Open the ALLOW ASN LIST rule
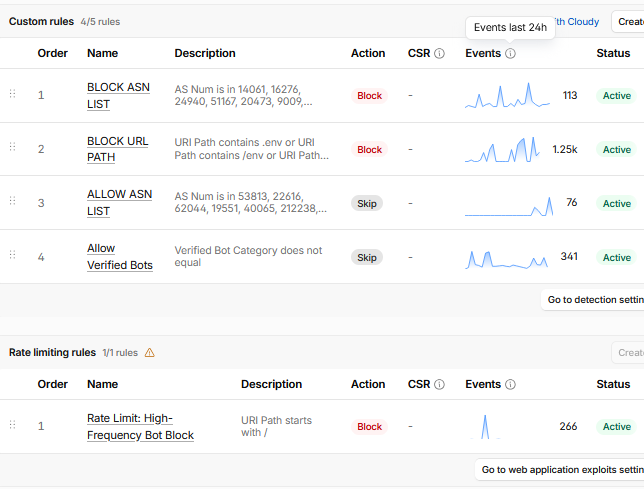Screen dimensions: 644x489 coord(120,202)
